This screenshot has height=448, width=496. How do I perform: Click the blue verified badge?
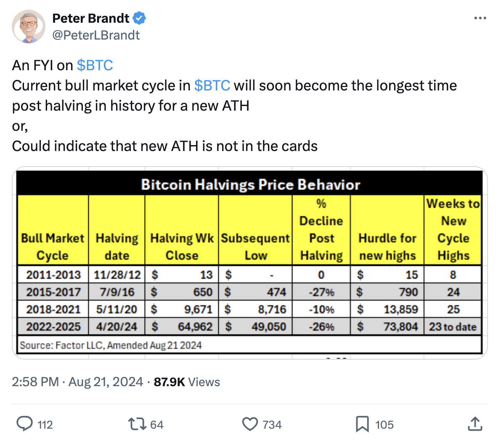(x=139, y=19)
